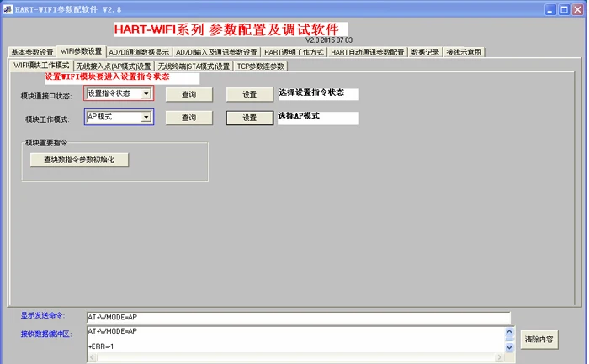This screenshot has height=364, width=589.
Task: Open the 接线示意图 tab
Action: [464, 52]
